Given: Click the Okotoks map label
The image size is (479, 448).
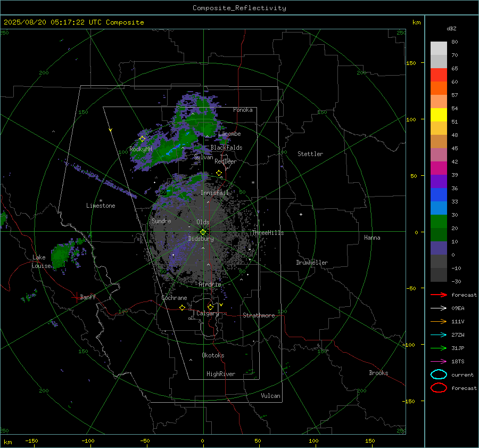Looking at the screenshot, I should pos(213,355).
